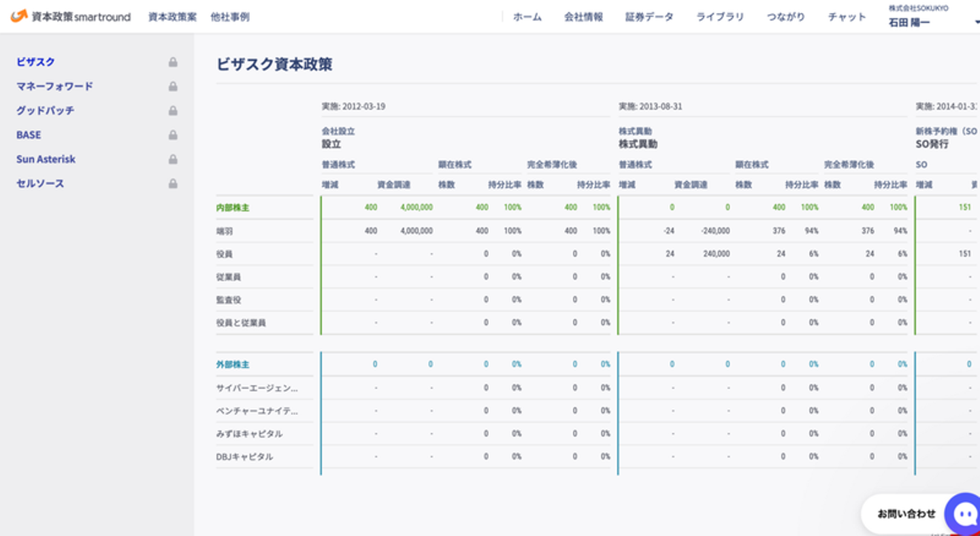Click the 実施: 2013-08-31 date header
This screenshot has height=536, width=980.
coord(651,107)
